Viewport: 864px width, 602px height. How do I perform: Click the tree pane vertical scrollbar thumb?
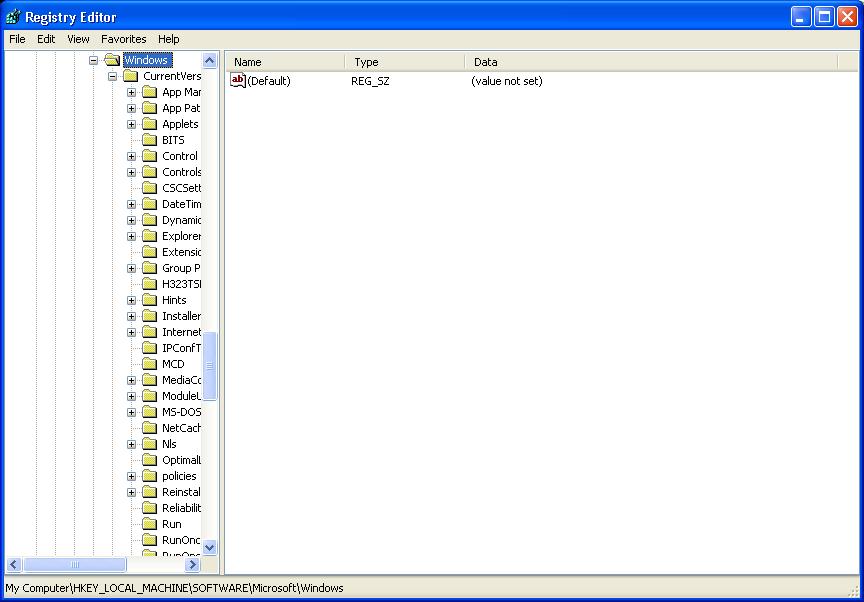coord(209,366)
